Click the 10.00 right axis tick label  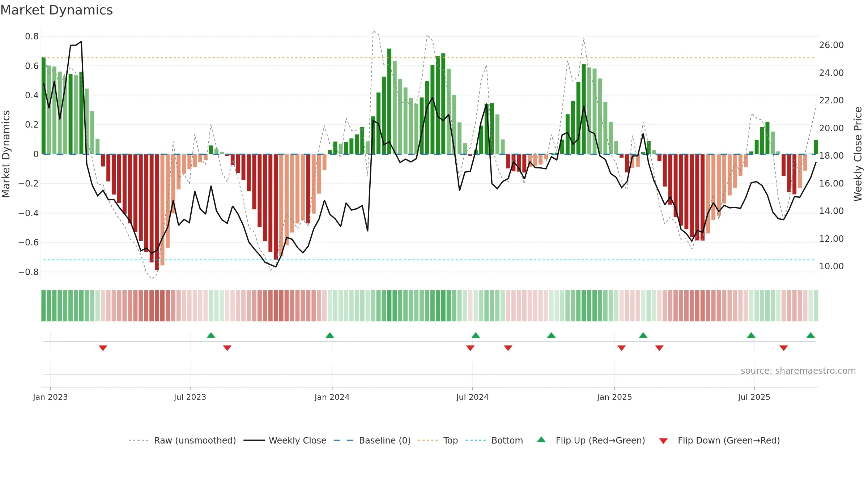[x=831, y=266]
